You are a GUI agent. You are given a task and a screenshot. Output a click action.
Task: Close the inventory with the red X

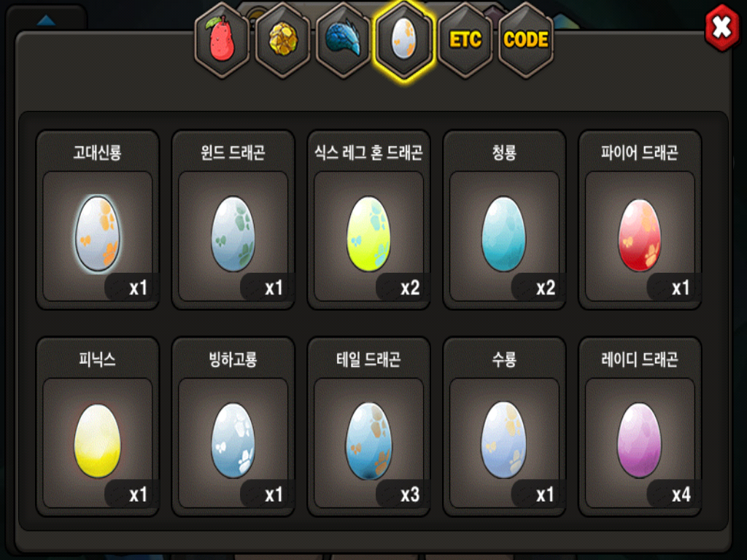pyautogui.click(x=722, y=28)
